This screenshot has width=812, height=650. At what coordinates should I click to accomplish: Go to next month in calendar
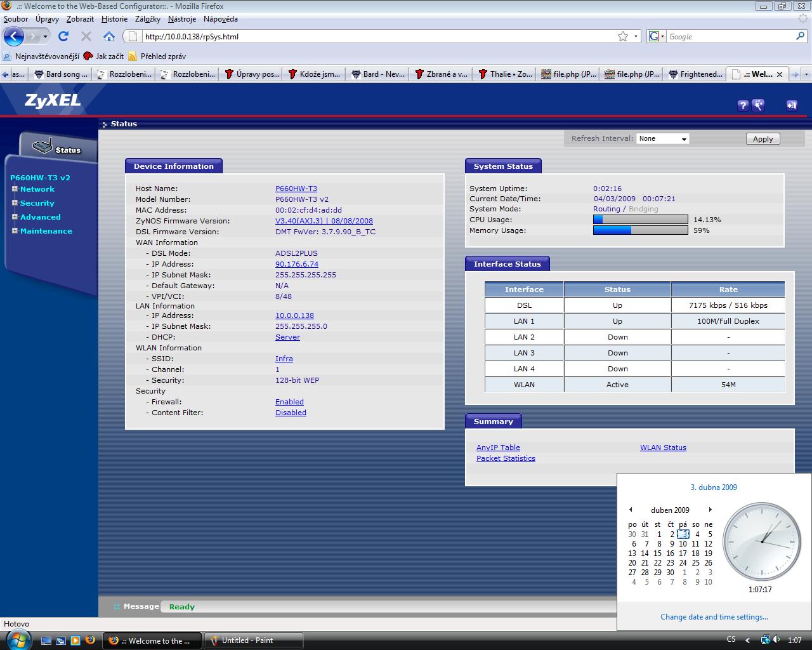click(710, 510)
